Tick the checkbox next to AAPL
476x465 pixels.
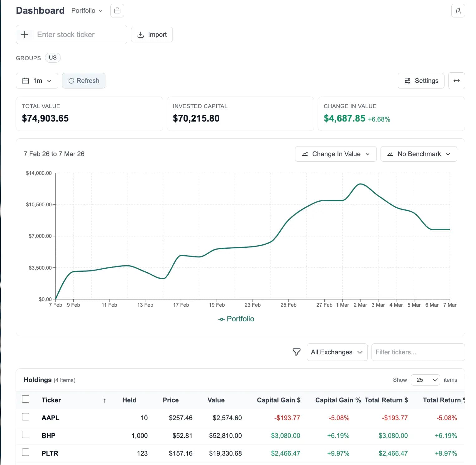pyautogui.click(x=26, y=417)
